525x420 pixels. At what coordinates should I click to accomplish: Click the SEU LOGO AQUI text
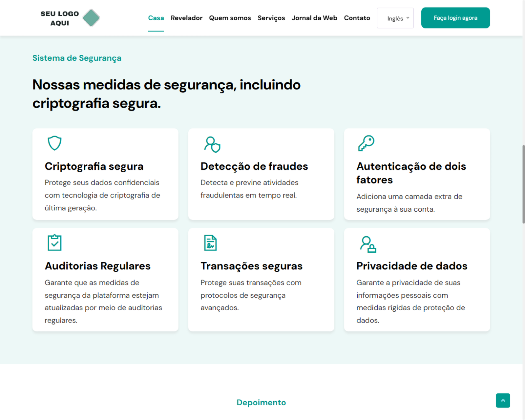coord(60,18)
